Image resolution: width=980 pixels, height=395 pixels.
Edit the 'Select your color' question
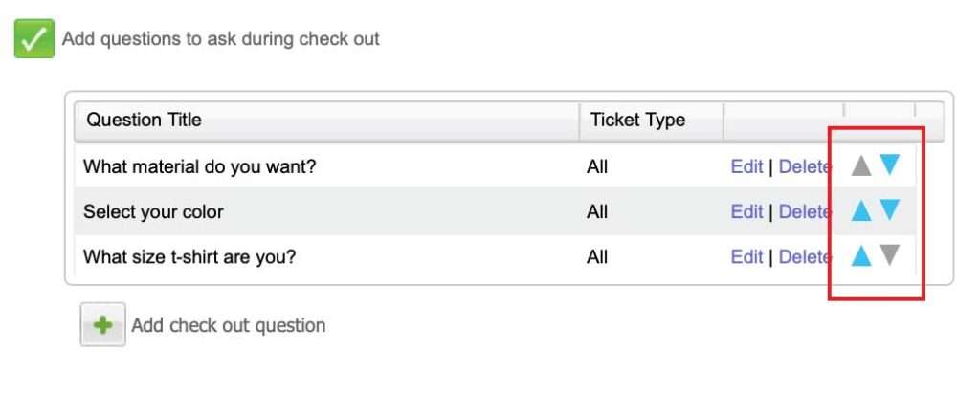(746, 212)
